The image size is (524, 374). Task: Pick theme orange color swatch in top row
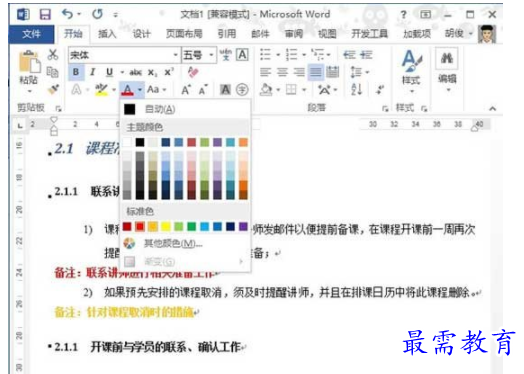tap(243, 142)
